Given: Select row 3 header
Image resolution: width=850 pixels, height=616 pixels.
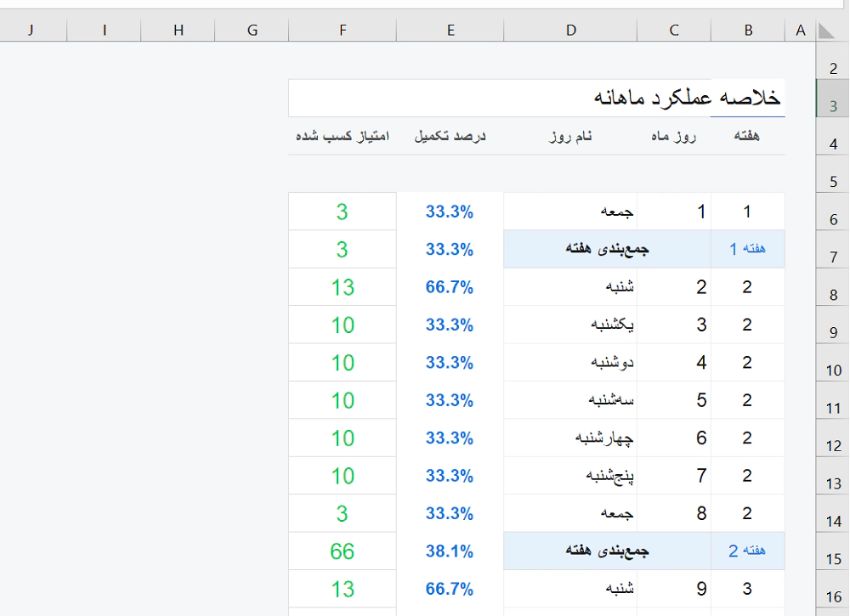Looking at the screenshot, I should (833, 106).
